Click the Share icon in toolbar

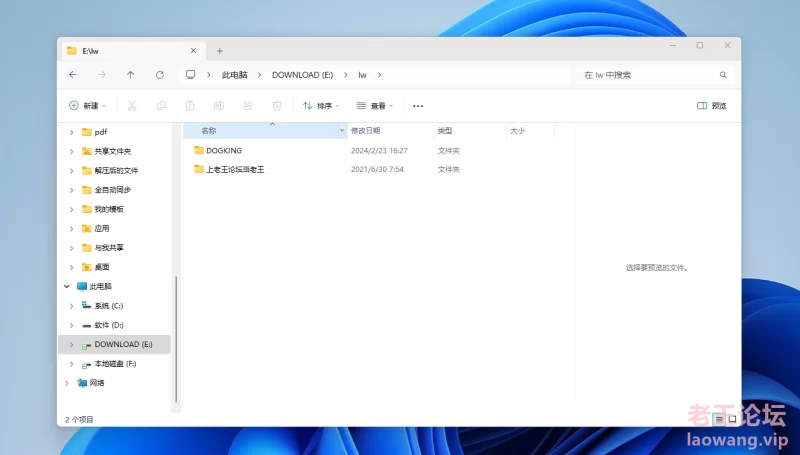click(248, 106)
